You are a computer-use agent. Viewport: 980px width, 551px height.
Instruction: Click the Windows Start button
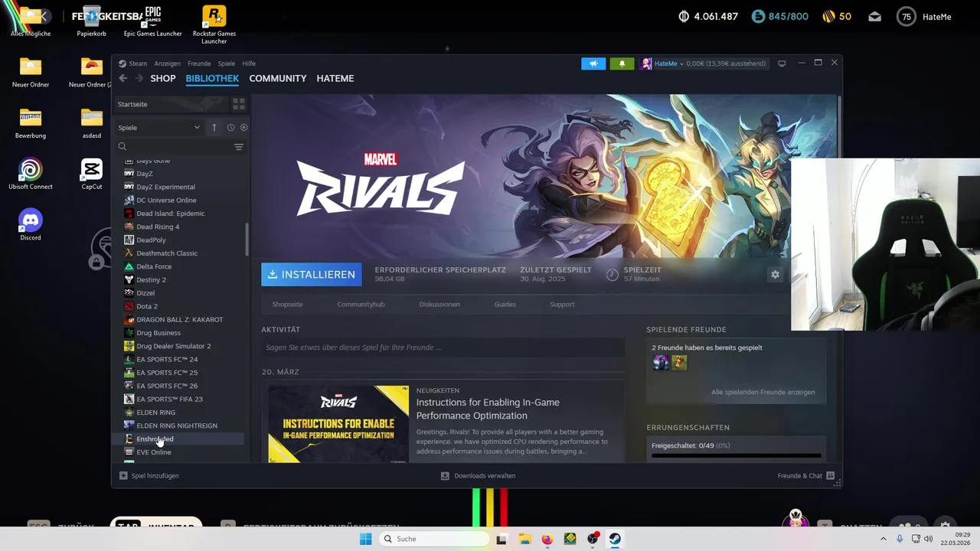[x=365, y=539]
